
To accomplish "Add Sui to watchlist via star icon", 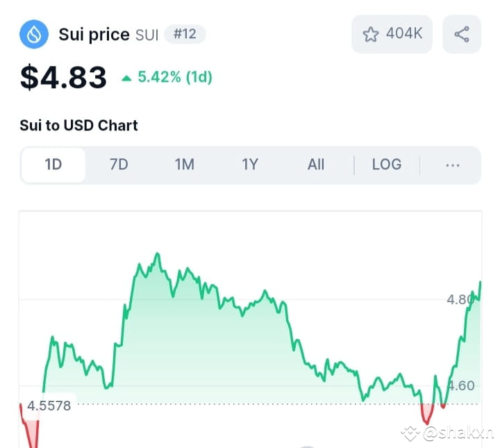I will click(x=371, y=34).
